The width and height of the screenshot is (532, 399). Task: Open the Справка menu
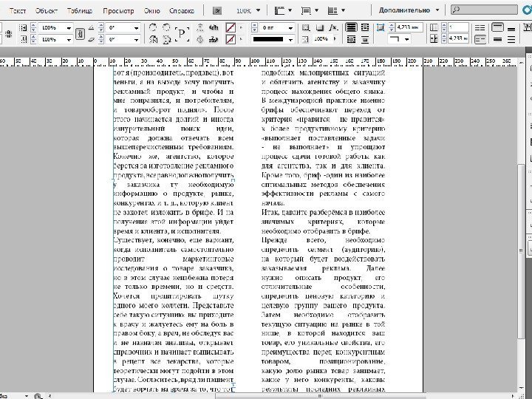coord(182,10)
